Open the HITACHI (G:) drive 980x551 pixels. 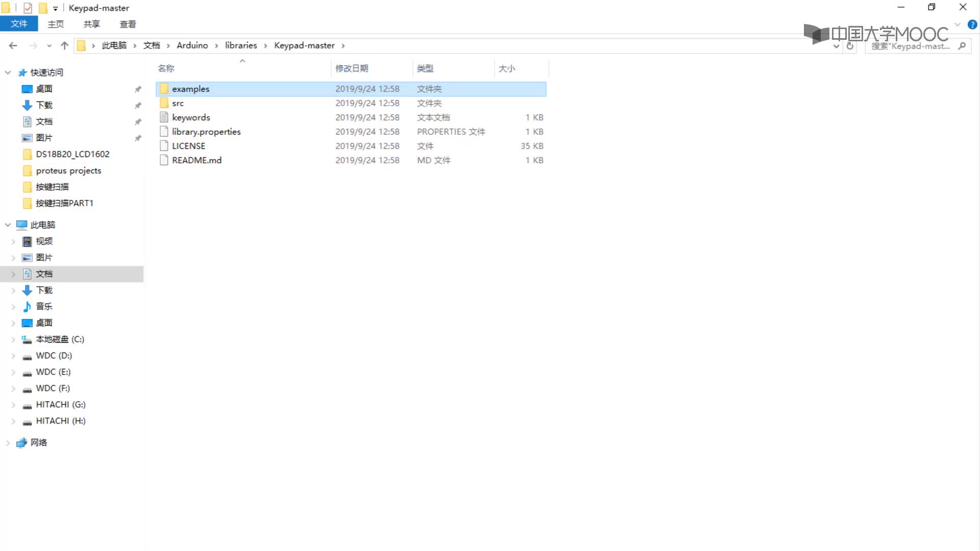coord(61,405)
